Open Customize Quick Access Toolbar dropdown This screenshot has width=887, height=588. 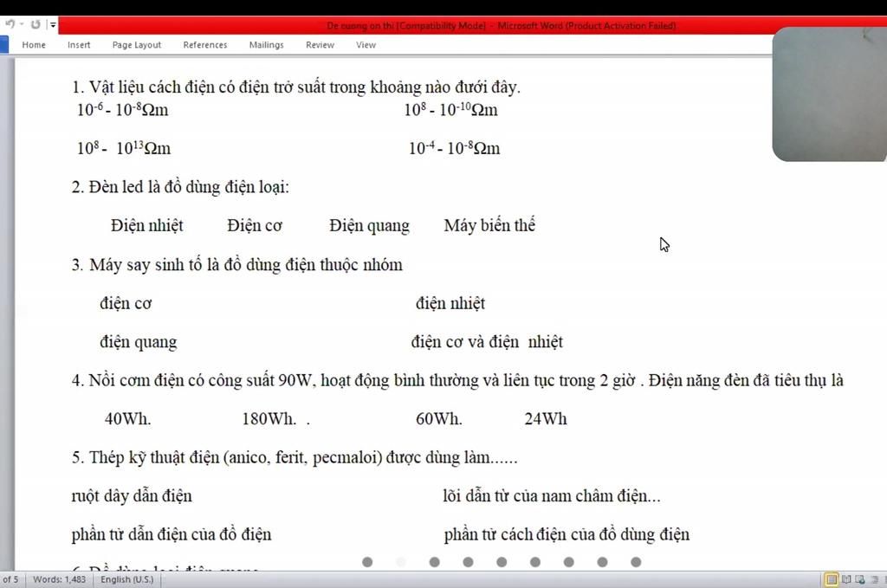53,25
